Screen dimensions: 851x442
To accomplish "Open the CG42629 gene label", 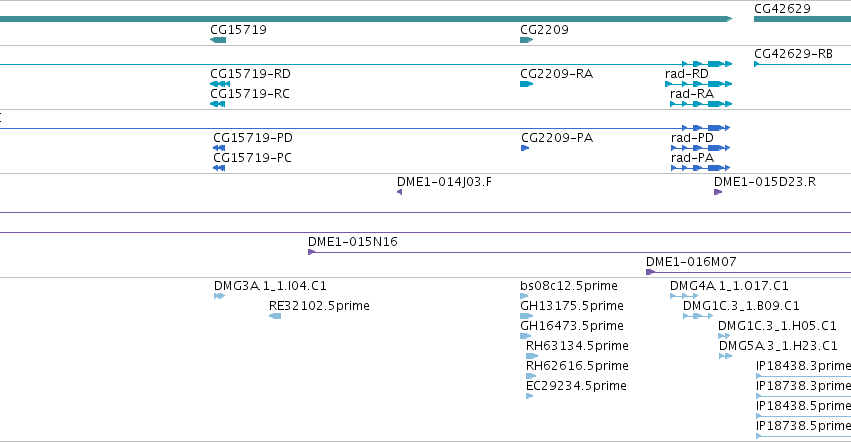I will [x=782, y=9].
